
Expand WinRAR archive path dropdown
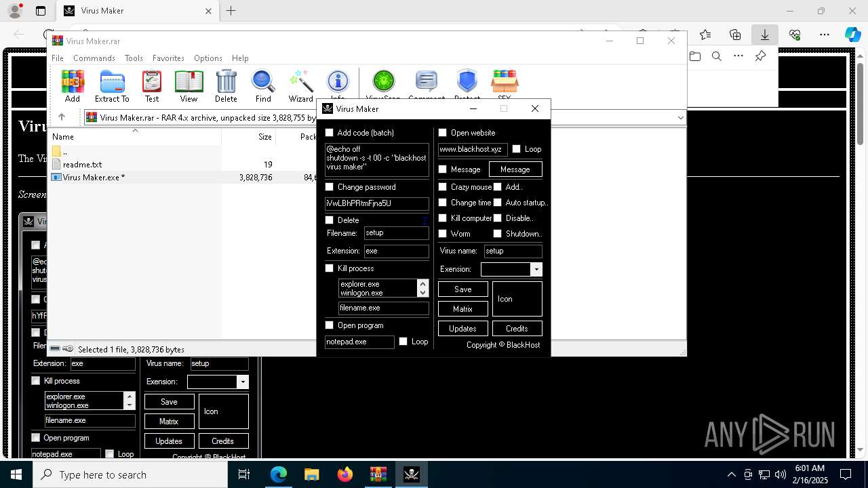click(680, 117)
